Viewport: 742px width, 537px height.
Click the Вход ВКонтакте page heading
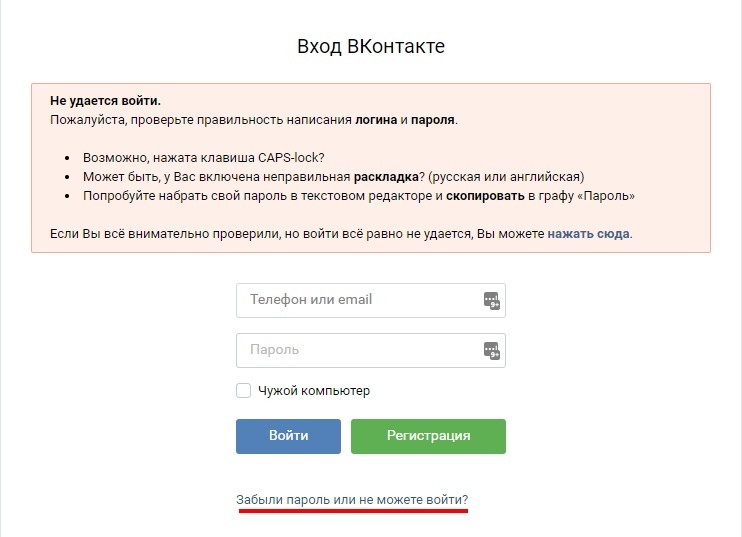pyautogui.click(x=371, y=47)
